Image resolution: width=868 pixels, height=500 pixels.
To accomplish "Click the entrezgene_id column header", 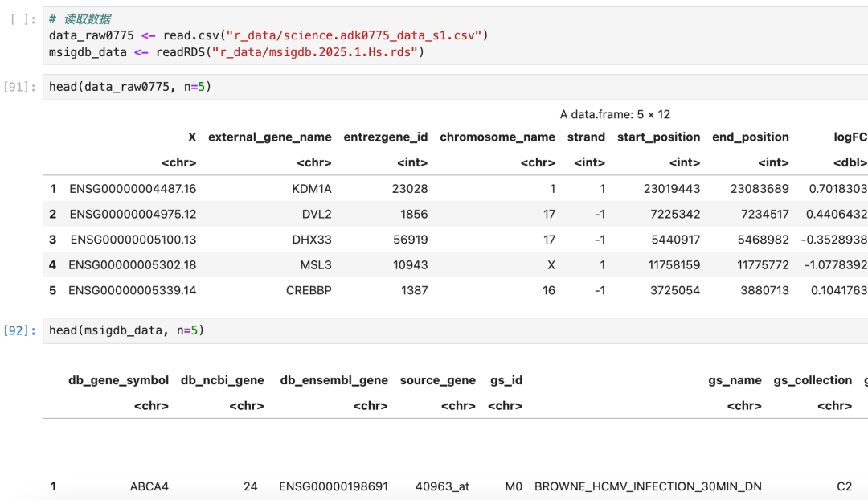I will click(x=385, y=137).
